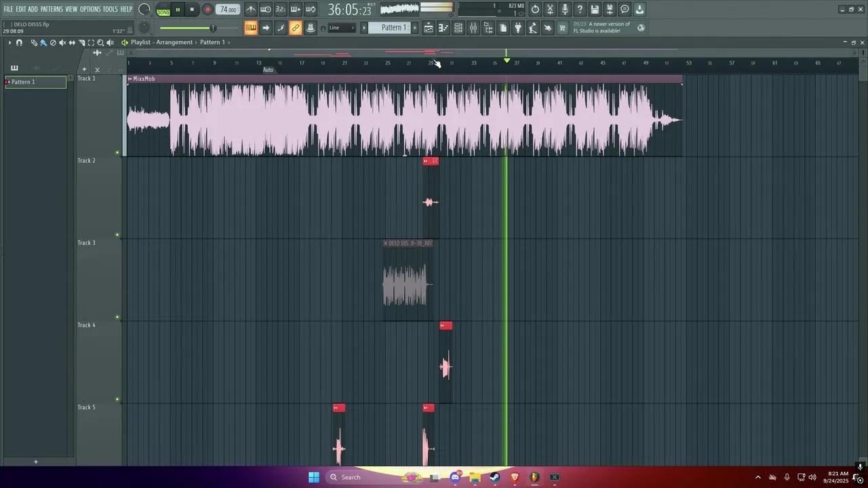Open the OPTIONS menu

coord(90,9)
